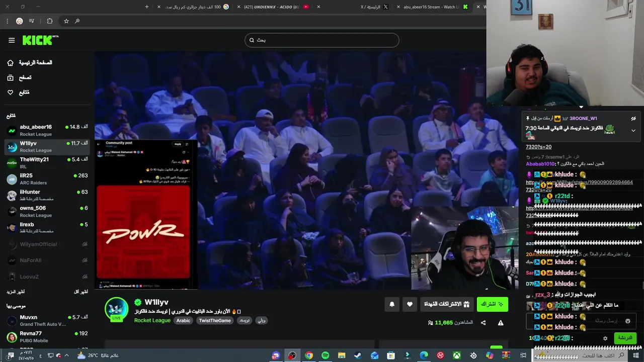Click the notification bell button

tap(392, 304)
